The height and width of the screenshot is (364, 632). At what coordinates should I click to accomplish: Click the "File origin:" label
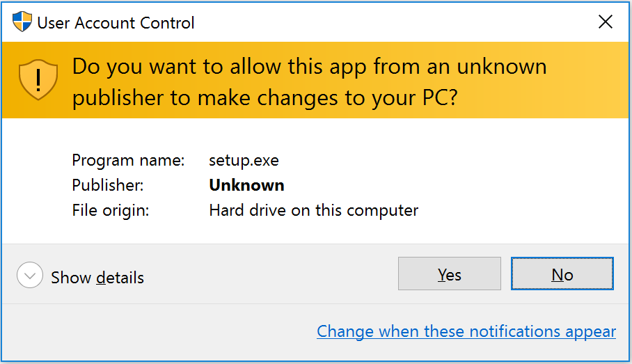click(110, 210)
